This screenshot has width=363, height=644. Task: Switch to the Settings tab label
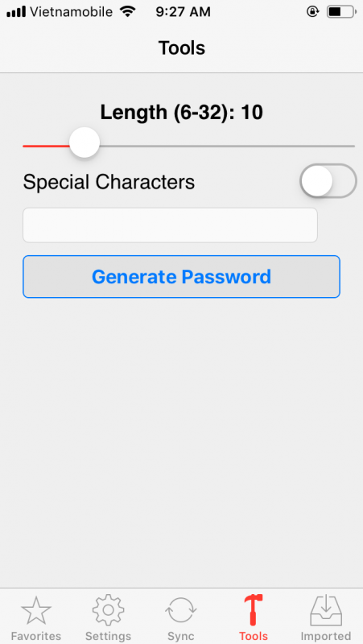pos(108,636)
